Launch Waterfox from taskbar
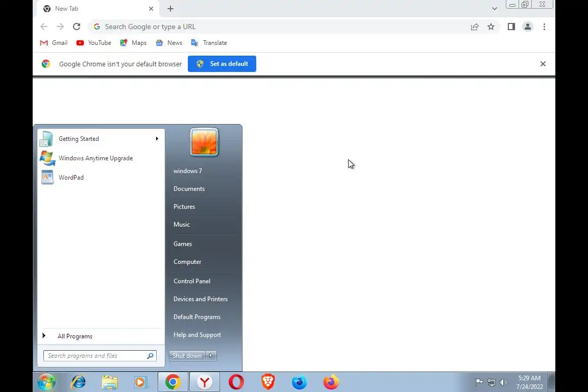 [299, 382]
